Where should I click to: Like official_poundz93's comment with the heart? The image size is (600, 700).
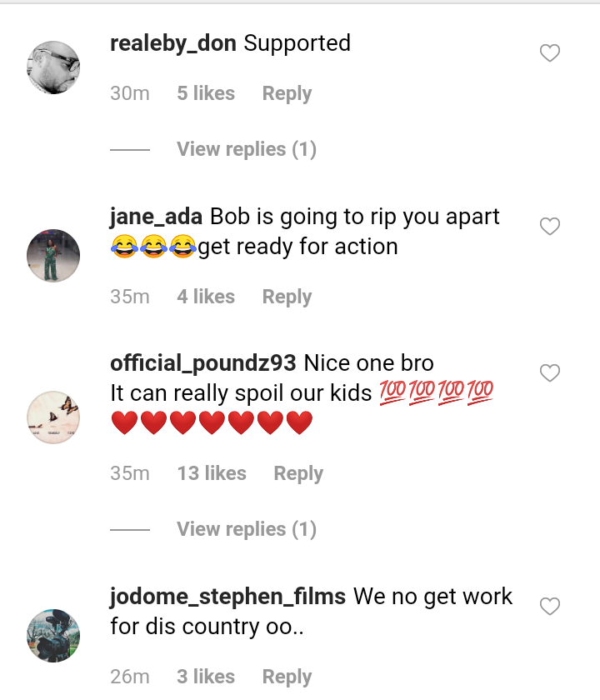pos(550,373)
